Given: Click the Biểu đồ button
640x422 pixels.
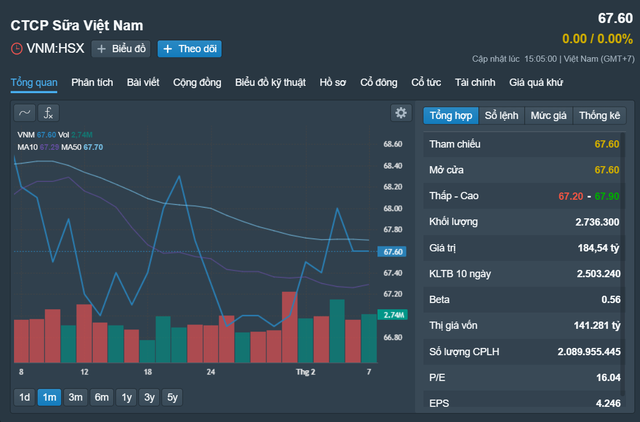Looking at the screenshot, I should pos(121,48).
